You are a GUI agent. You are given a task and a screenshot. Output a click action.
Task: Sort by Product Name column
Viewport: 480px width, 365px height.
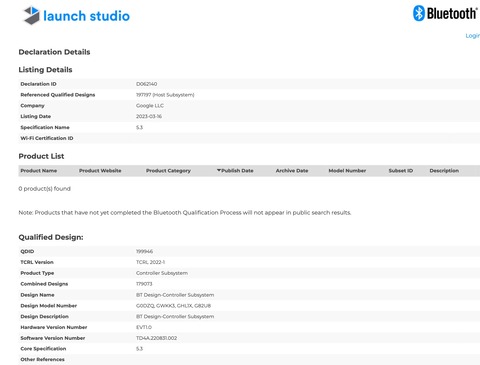coord(39,171)
